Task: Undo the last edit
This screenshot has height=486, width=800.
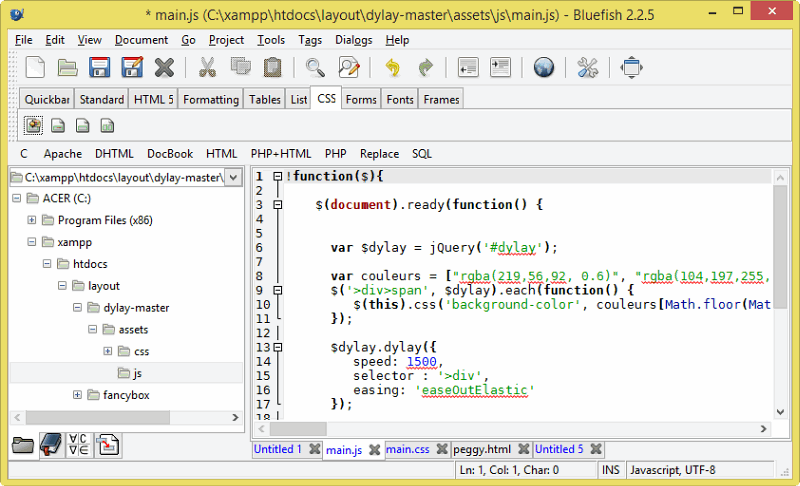Action: point(392,67)
